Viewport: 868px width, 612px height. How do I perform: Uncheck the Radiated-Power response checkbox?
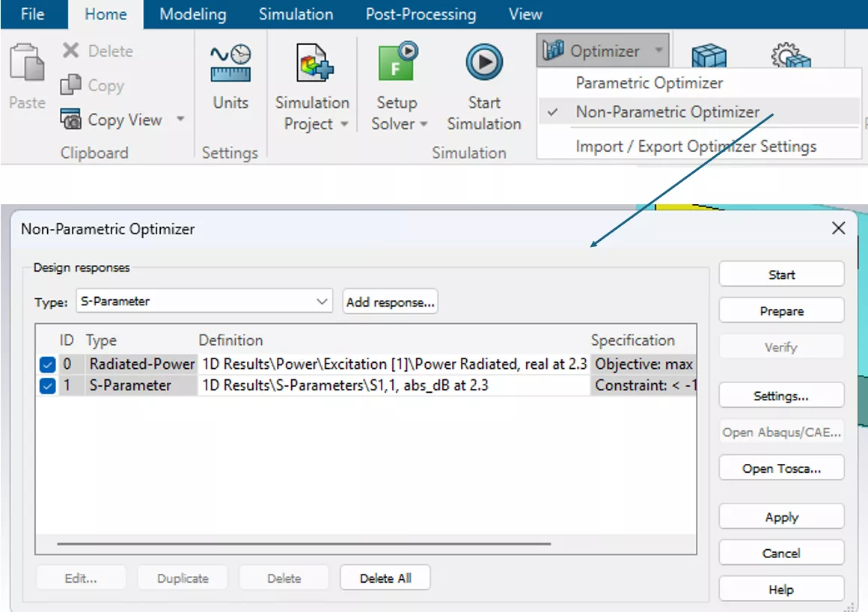pos(47,365)
